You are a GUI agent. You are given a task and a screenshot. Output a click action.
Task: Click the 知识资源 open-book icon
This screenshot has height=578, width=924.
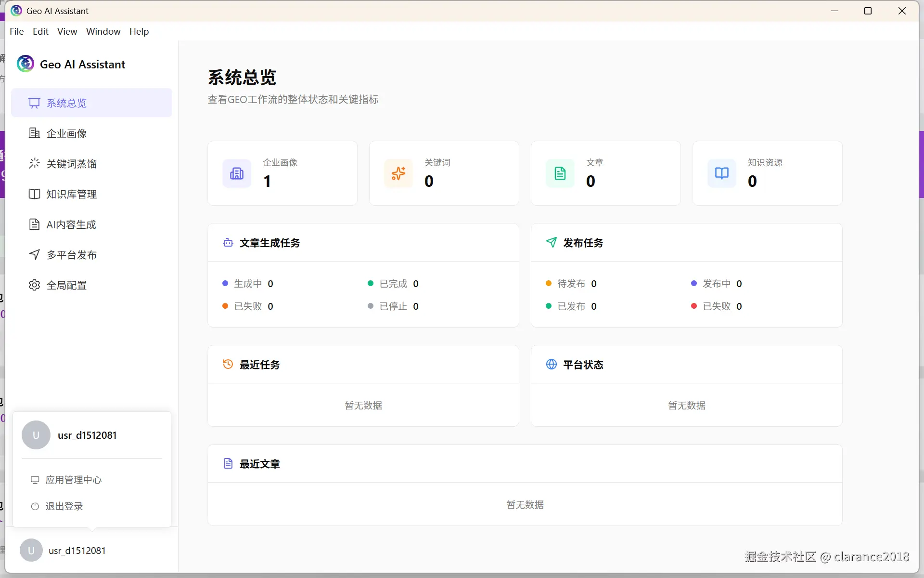(721, 173)
